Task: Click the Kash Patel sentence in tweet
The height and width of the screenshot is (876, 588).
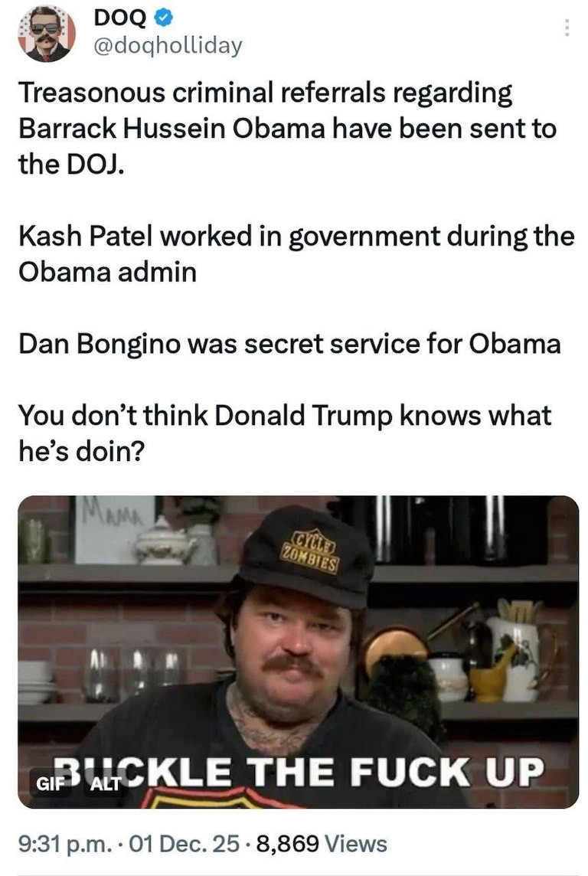Action: coord(296,254)
